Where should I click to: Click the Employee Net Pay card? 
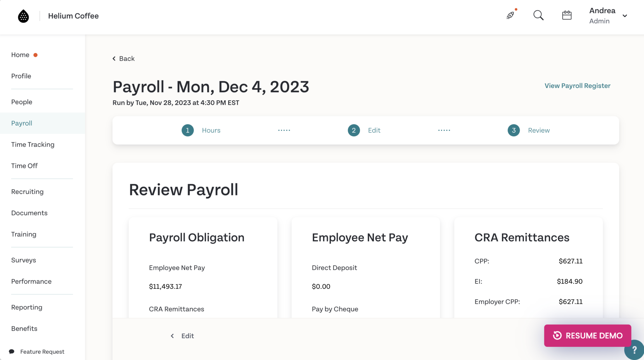point(365,267)
